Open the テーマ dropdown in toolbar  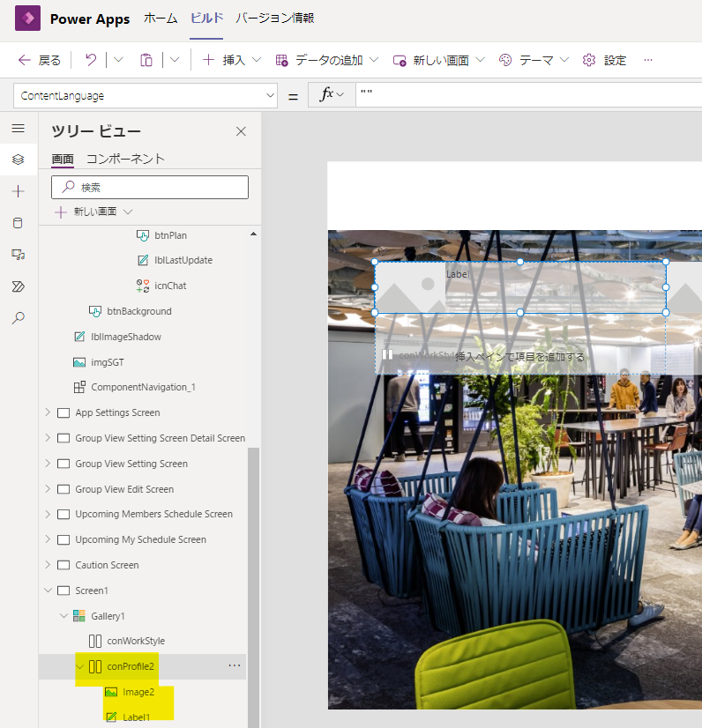536,60
